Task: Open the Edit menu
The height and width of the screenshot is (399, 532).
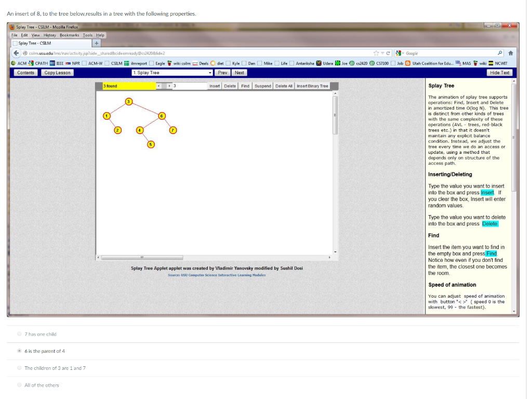Action: (x=24, y=35)
